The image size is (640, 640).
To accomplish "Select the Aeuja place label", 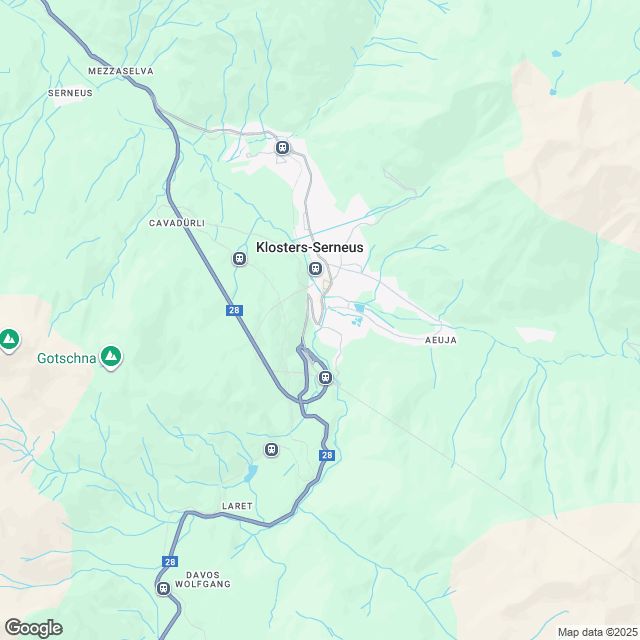I will click(440, 340).
